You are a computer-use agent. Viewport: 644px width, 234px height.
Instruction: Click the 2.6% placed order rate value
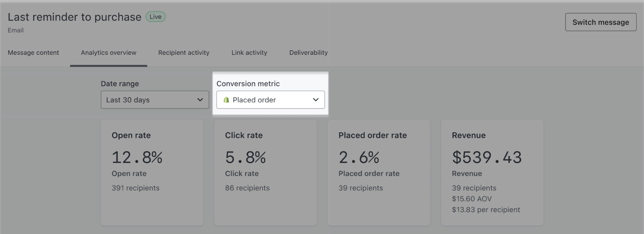(359, 157)
